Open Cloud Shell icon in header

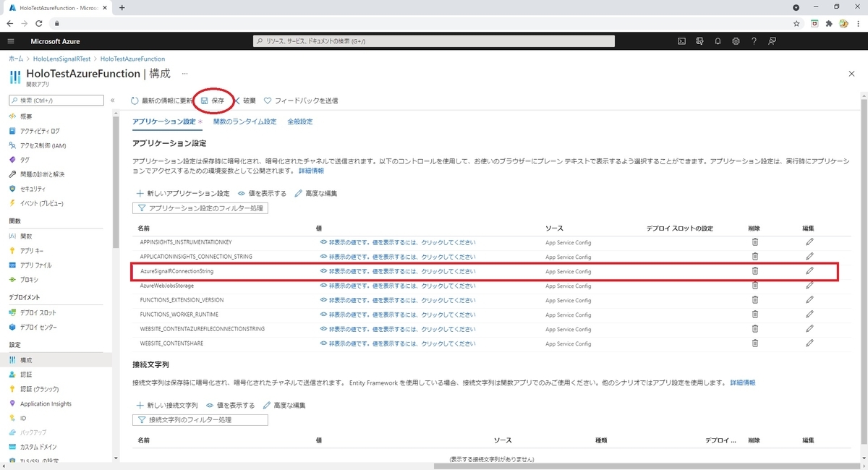tap(681, 41)
